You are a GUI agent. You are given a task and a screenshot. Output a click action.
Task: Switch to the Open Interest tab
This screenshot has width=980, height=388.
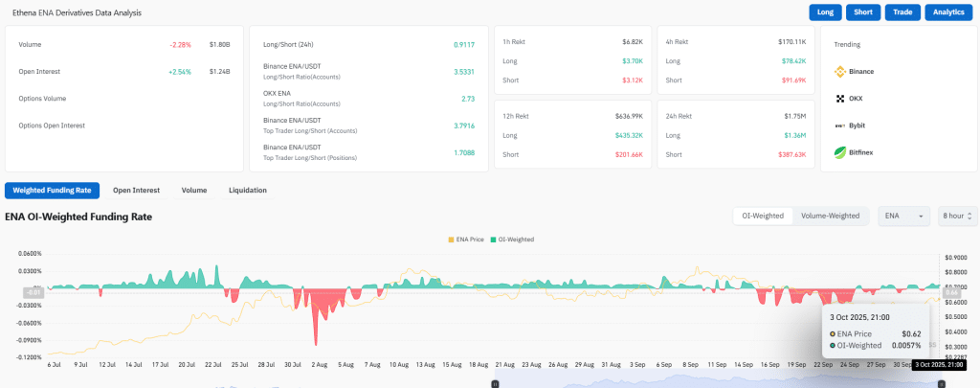click(136, 190)
